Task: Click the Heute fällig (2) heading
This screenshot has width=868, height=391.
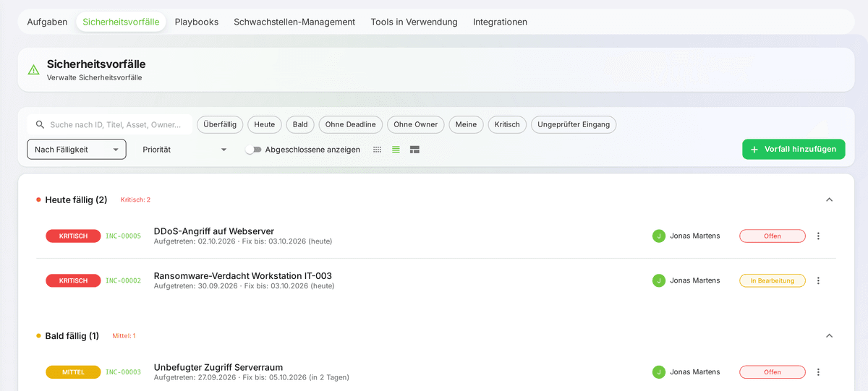Action: click(76, 199)
